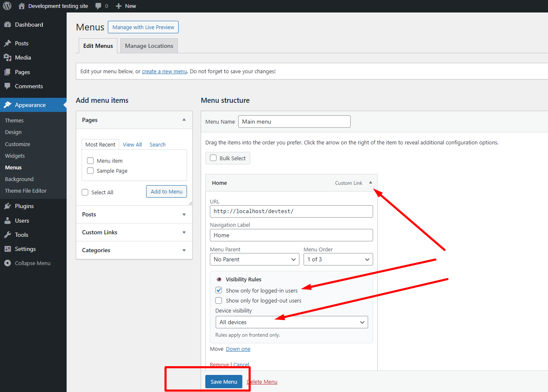548x392 pixels.
Task: Click Manage with Live Preview button
Action: click(x=143, y=27)
